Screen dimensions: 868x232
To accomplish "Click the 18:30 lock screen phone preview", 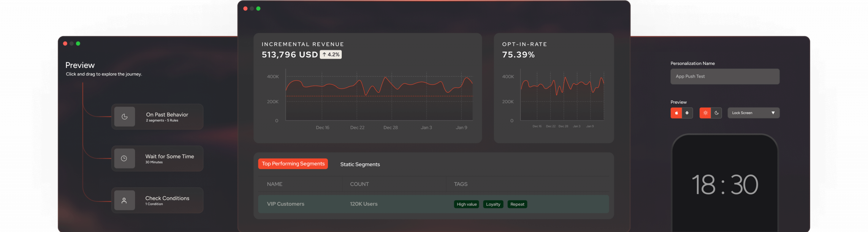I will pos(725,184).
